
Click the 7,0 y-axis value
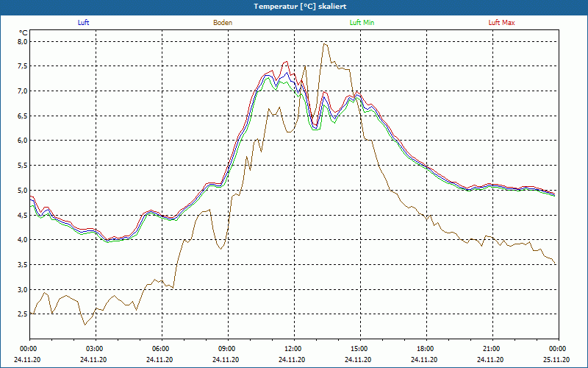24,91
